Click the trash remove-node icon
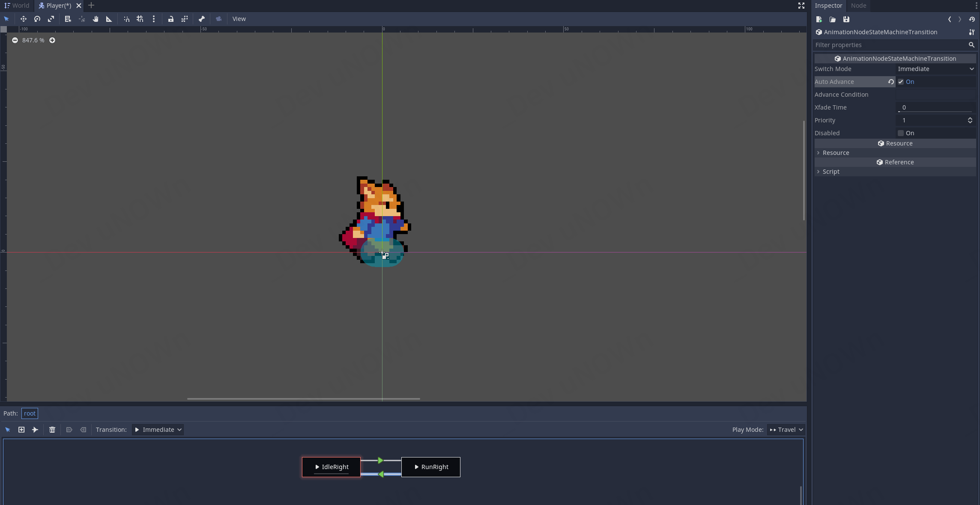The image size is (980, 505). [x=52, y=430]
